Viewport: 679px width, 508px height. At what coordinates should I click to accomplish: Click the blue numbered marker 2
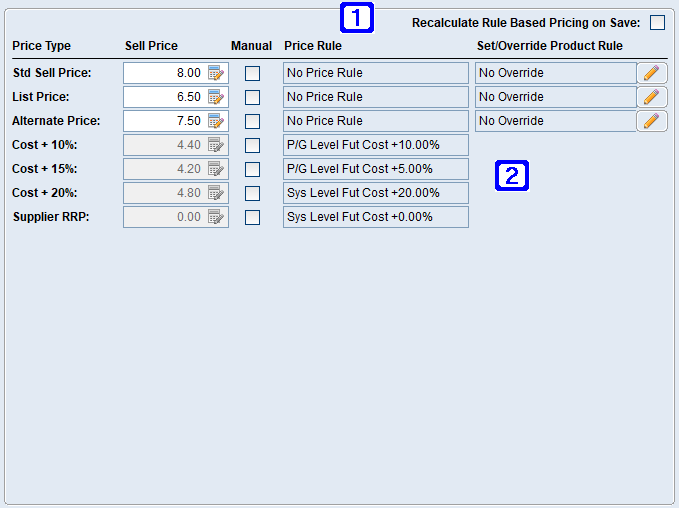tap(511, 177)
